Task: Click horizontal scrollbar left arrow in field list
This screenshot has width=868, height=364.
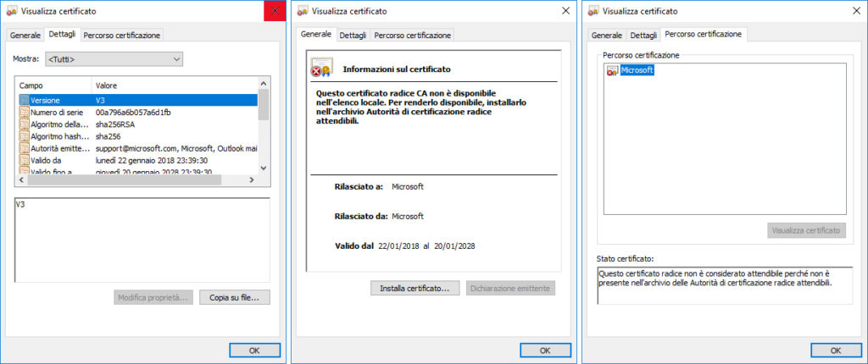Action: (21, 180)
